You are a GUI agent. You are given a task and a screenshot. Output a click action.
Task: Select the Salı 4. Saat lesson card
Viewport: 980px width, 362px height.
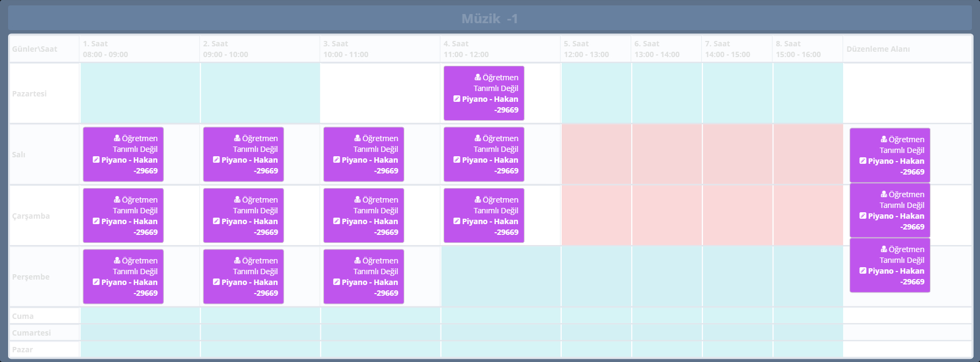(x=484, y=155)
